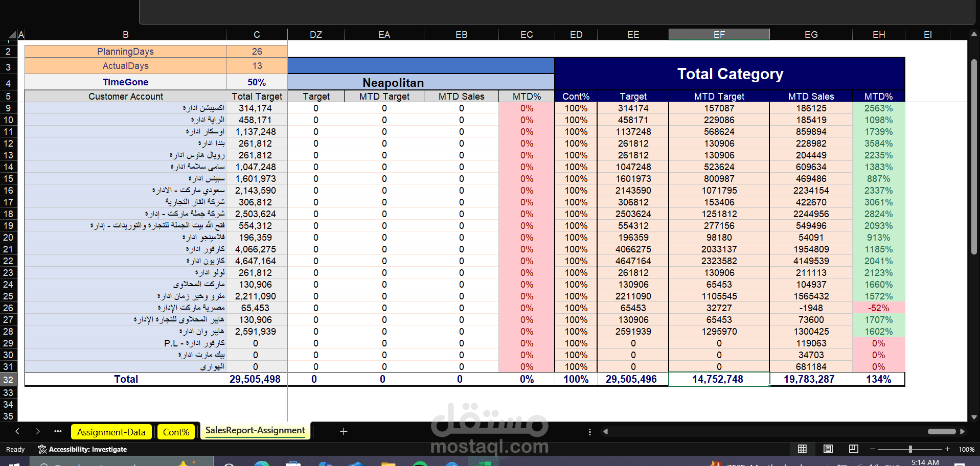980x466 pixels.
Task: Click the PlanningDays label cell
Action: 126,52
